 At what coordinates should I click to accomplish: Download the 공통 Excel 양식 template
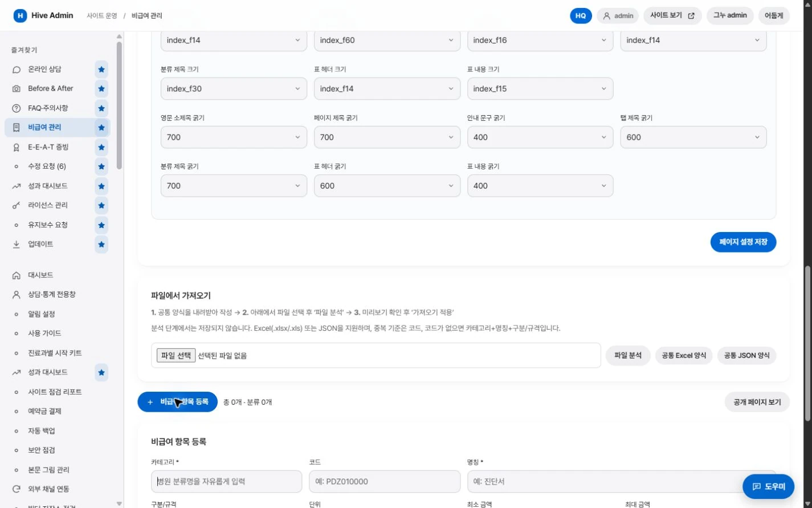[684, 356]
